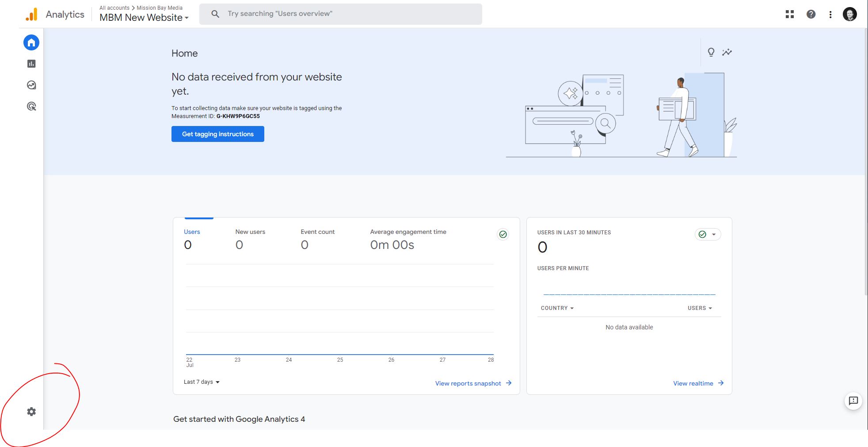The height and width of the screenshot is (447, 868).
Task: Expand the Last 7 days date range
Action: click(x=202, y=382)
